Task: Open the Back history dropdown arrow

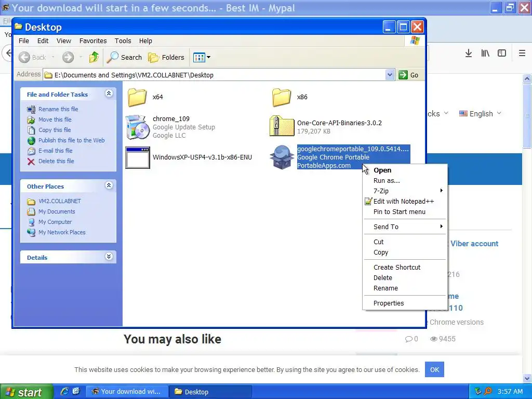Action: (53, 57)
